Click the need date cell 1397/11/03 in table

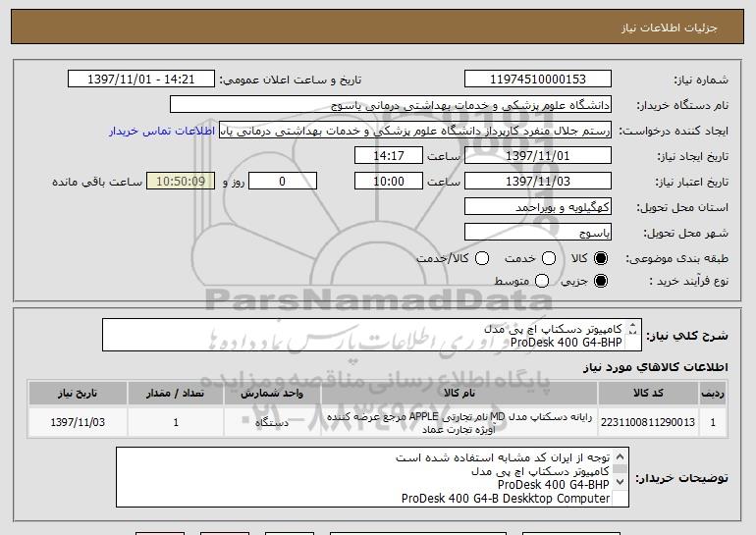point(78,422)
